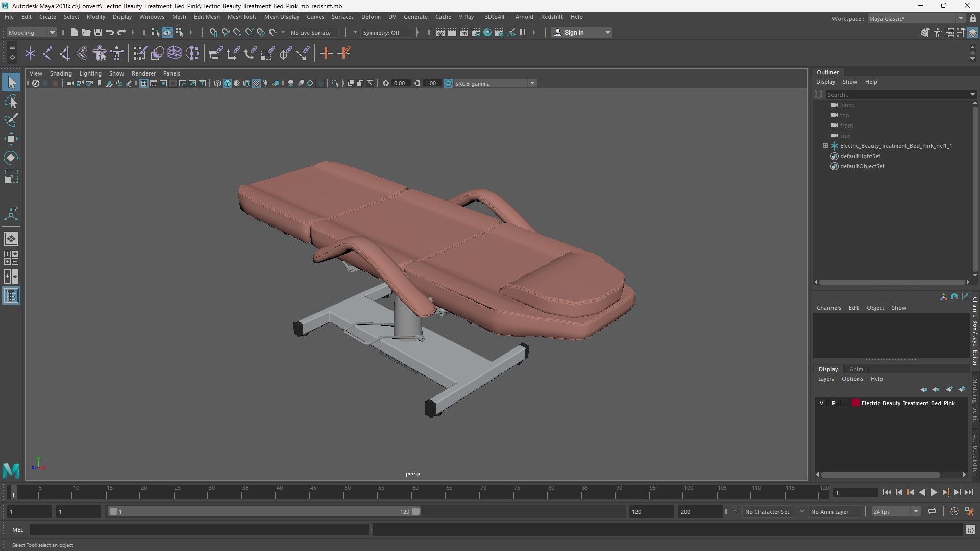Toggle loop playback icon
This screenshot has width=980, height=551.
932,511
